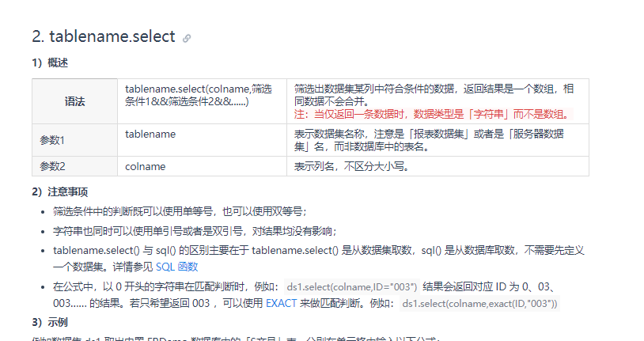
Task: Click the '3) 示例' subheading
Action: [50, 322]
